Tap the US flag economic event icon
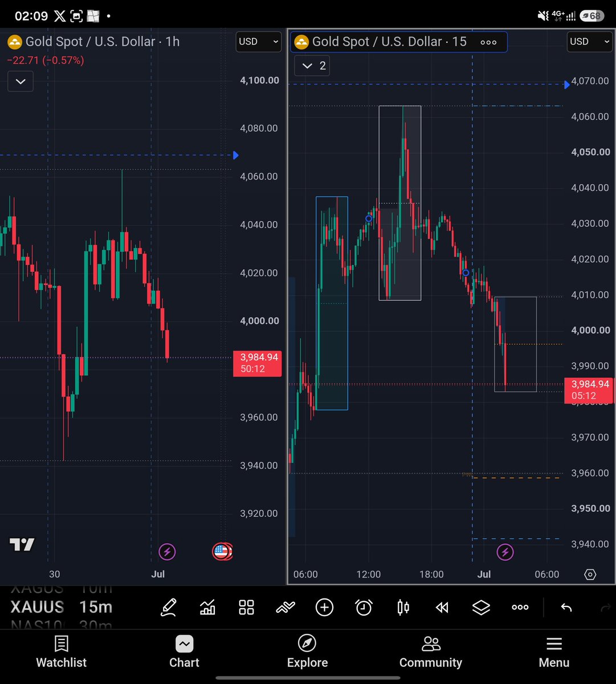Screen dimensions: 616x684 pyautogui.click(x=222, y=552)
